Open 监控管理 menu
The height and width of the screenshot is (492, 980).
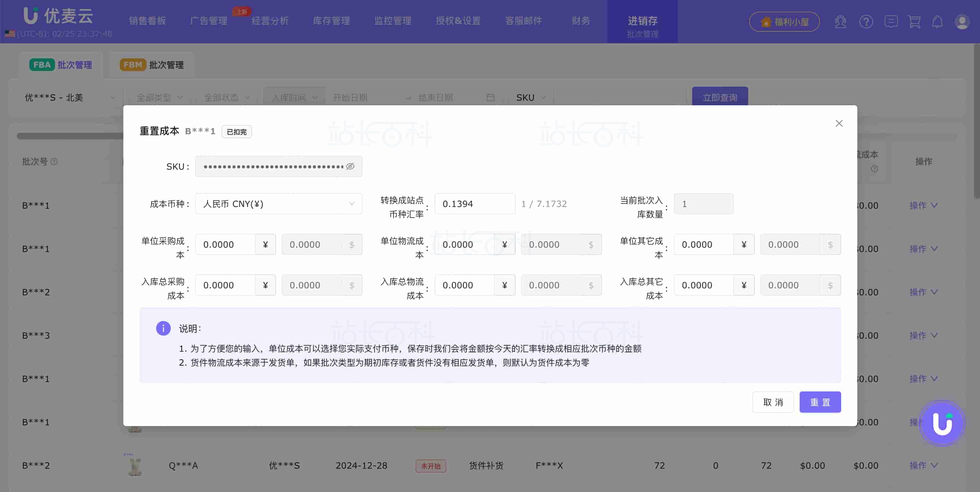[x=393, y=21]
